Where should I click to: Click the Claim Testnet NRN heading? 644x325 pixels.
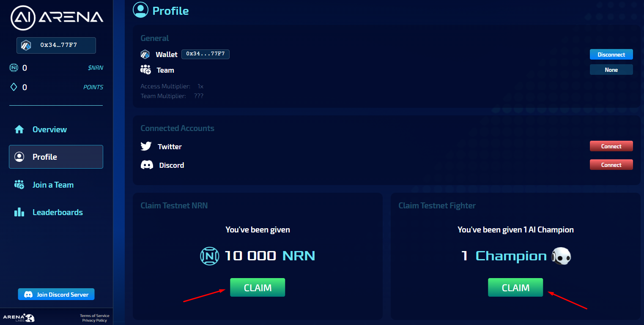[174, 205]
